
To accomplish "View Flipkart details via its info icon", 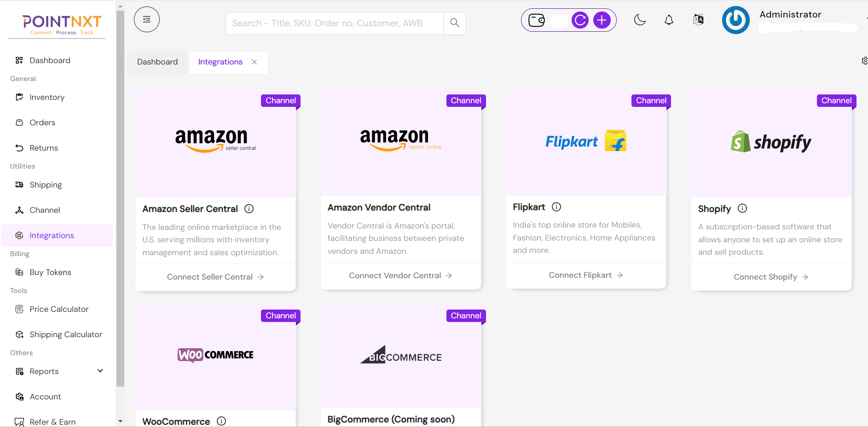I will pos(556,207).
